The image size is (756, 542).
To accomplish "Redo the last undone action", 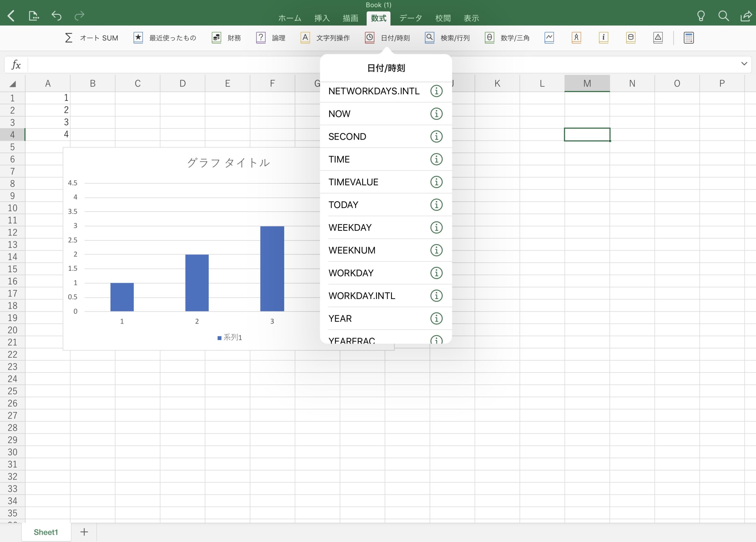I will click(x=79, y=16).
